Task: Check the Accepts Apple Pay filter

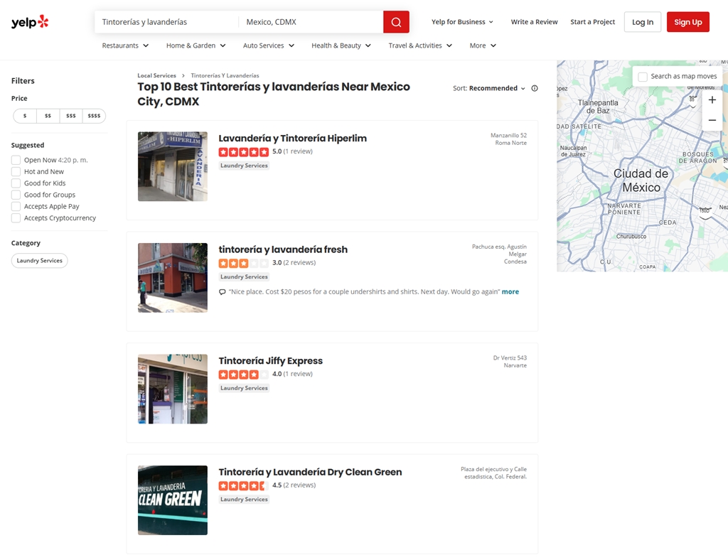Action: tap(16, 207)
